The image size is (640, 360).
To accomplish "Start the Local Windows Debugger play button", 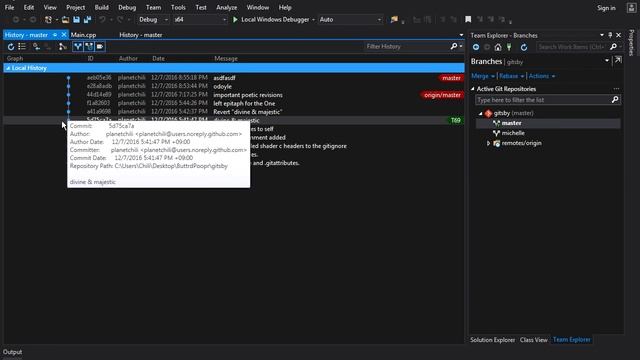I will click(235, 20).
